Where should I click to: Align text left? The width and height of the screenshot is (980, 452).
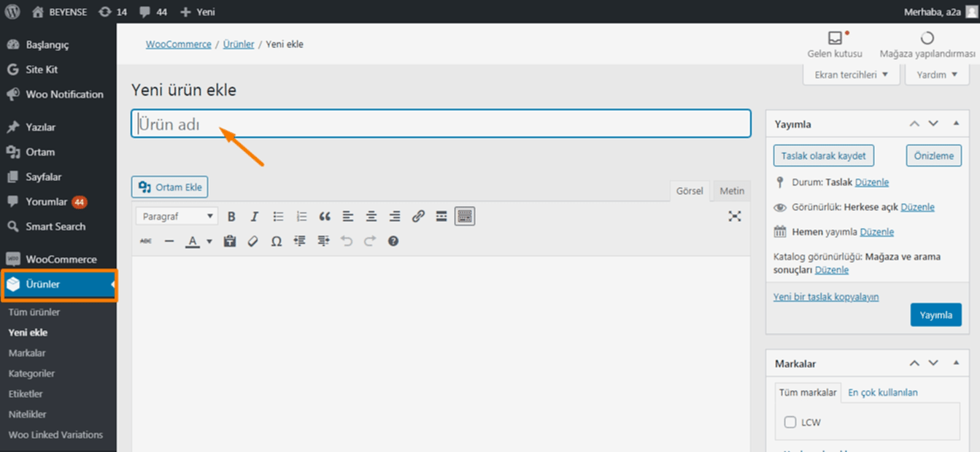(348, 216)
